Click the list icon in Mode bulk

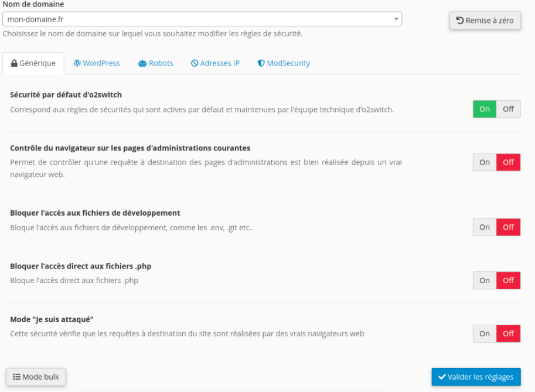tap(16, 377)
